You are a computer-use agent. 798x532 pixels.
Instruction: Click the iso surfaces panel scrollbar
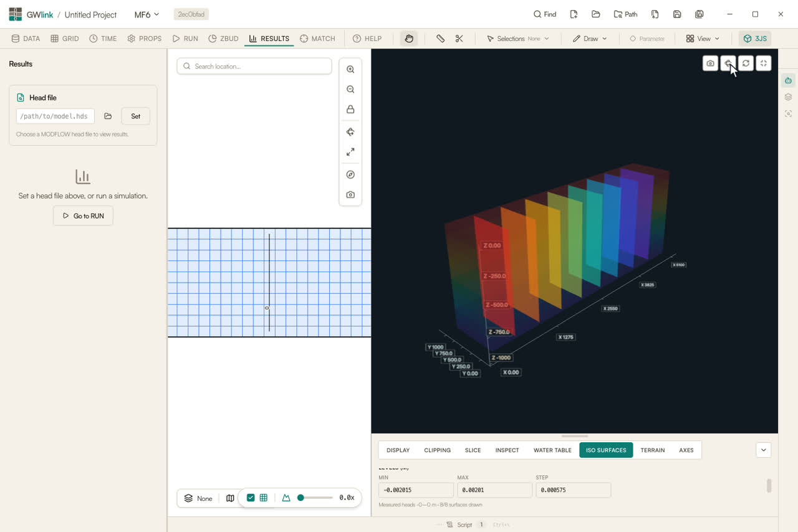[769, 485]
